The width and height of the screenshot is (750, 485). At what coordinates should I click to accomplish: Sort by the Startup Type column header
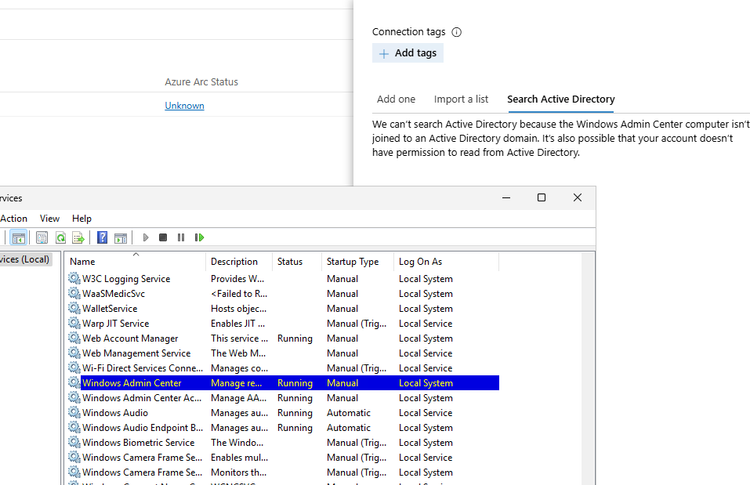(352, 262)
